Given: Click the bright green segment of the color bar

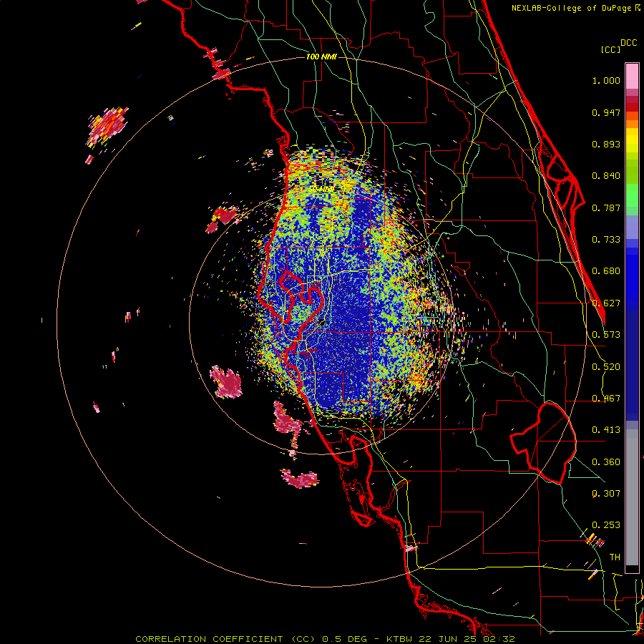Looking at the screenshot, I should (x=632, y=195).
